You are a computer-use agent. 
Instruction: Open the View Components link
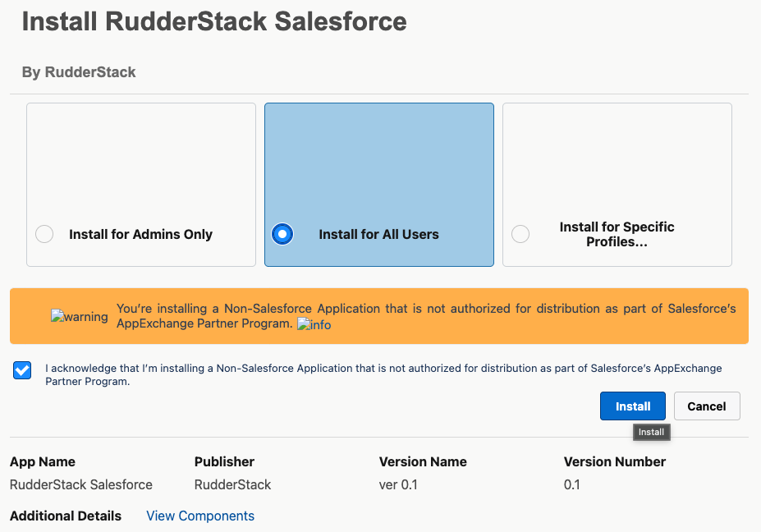click(x=200, y=516)
